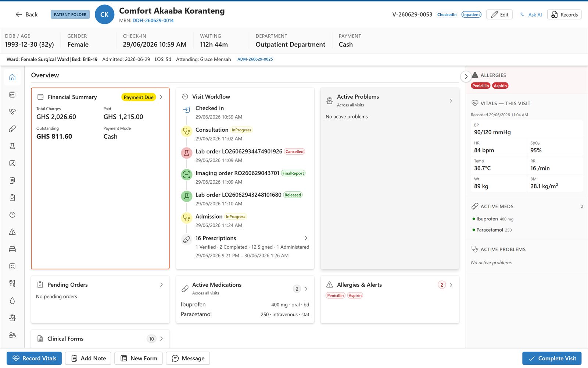Click the Outstanding GHS 811.60 amount
The image size is (588, 368).
pos(54,137)
